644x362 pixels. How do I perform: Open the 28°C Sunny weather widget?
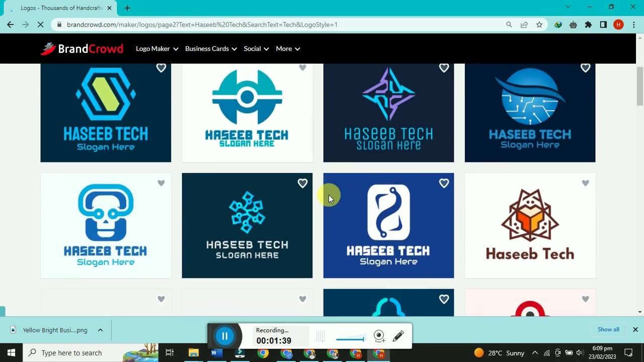click(x=499, y=353)
